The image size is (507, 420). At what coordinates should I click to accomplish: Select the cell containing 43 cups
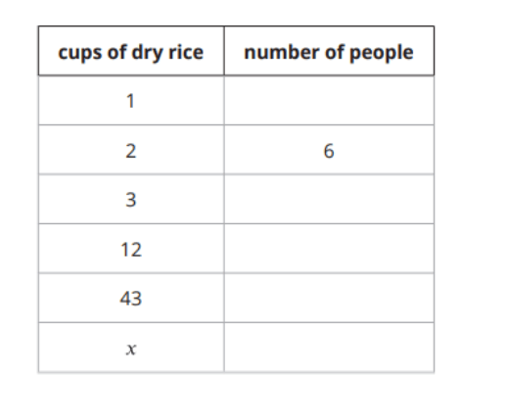131,299
